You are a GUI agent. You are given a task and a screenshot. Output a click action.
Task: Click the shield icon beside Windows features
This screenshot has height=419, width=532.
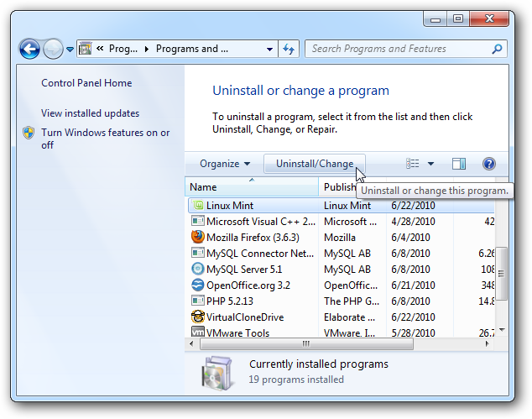pos(29,133)
